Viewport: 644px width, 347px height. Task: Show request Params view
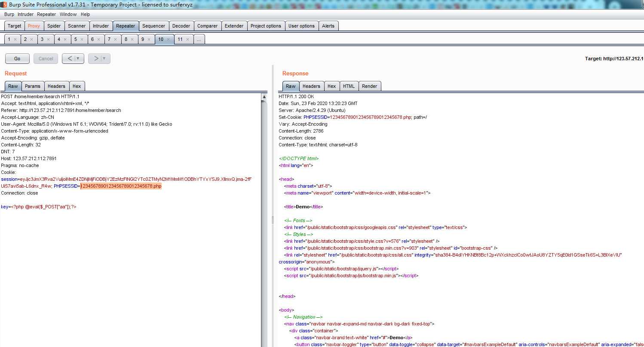33,86
